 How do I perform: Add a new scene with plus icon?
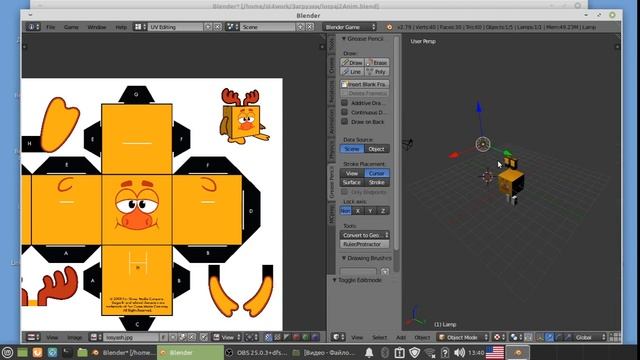[300, 27]
